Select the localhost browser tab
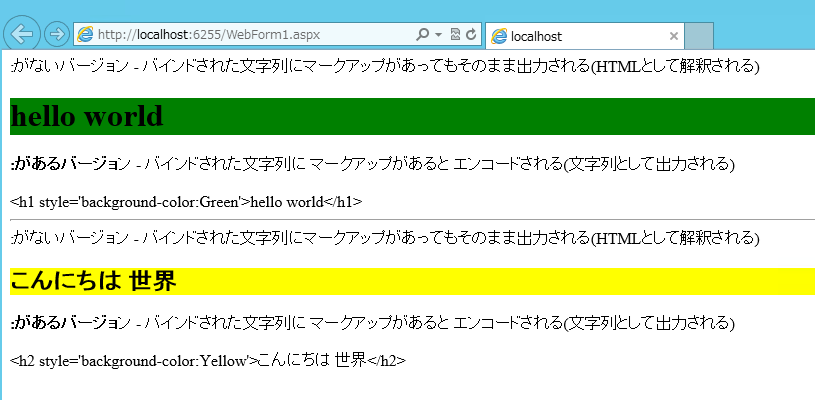 [585, 36]
